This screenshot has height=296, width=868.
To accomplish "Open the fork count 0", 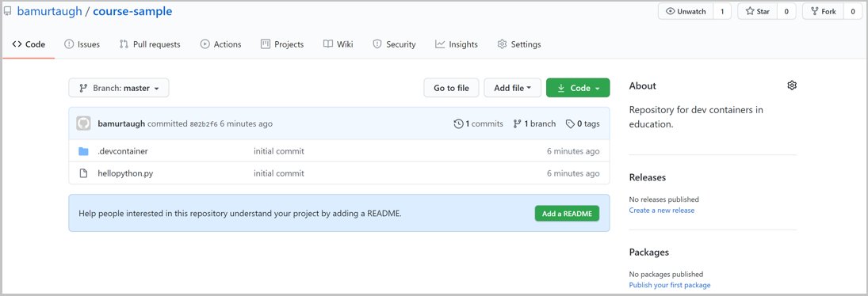I will click(852, 11).
